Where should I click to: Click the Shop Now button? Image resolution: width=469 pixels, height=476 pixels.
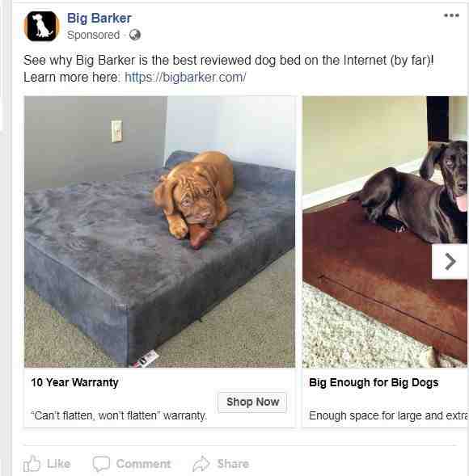(252, 402)
